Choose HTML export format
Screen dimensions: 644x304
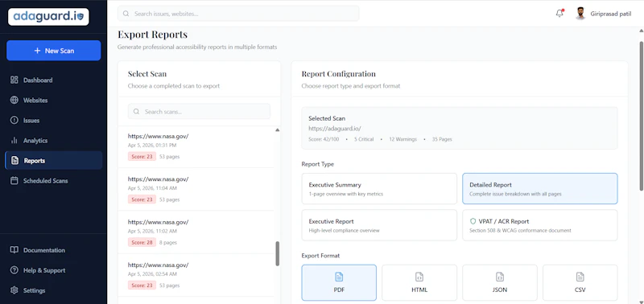click(x=419, y=282)
